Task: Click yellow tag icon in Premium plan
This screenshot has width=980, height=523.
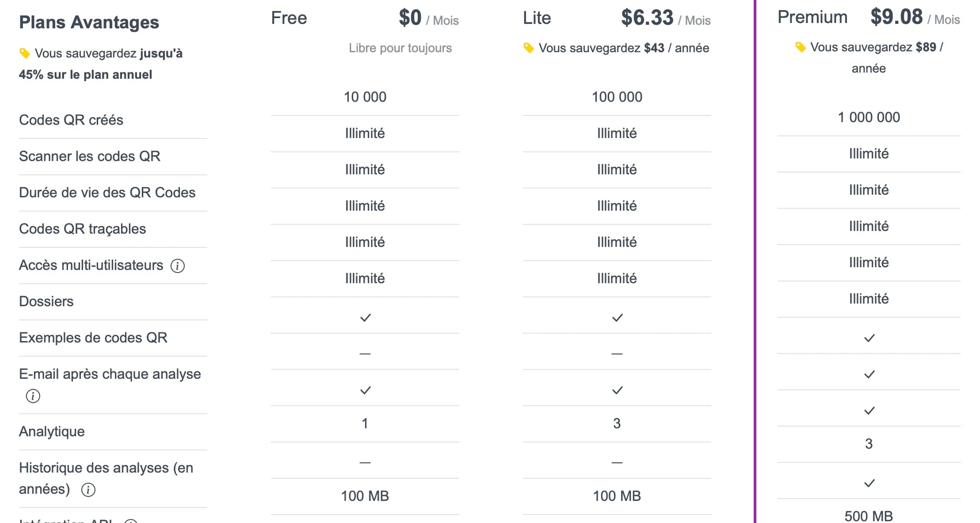Action: (800, 47)
